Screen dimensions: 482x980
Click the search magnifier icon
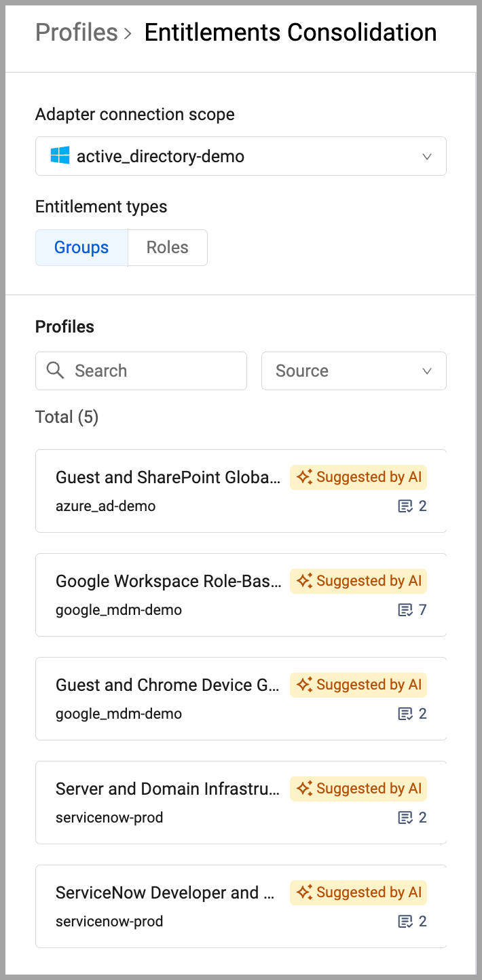pyautogui.click(x=55, y=371)
